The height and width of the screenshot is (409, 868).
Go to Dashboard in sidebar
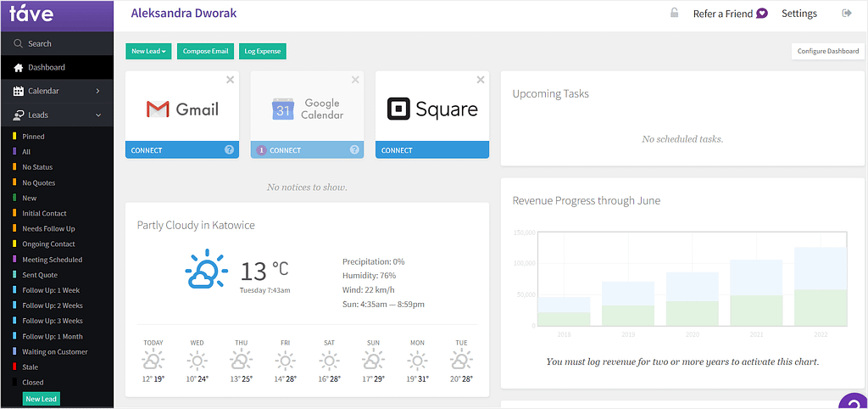tap(57, 68)
